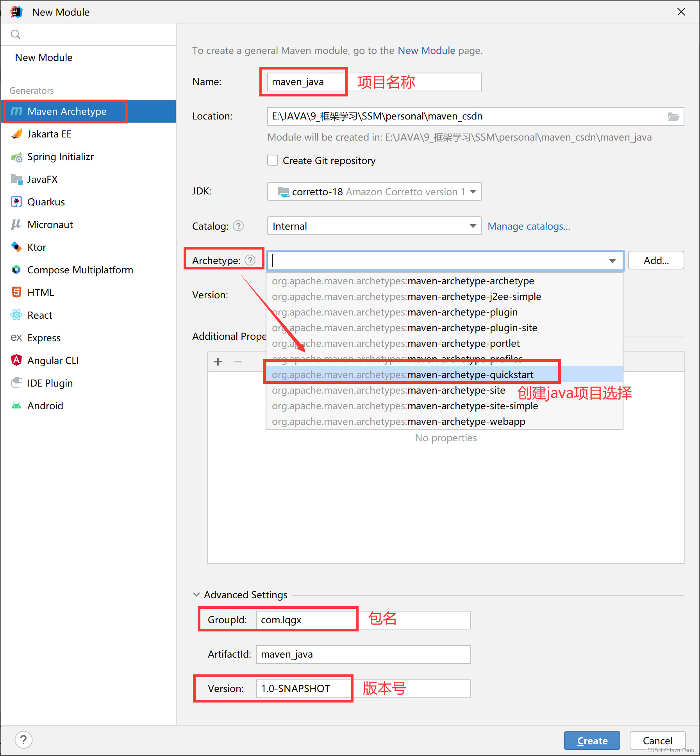
Task: Browse location with folder icon
Action: click(x=673, y=116)
